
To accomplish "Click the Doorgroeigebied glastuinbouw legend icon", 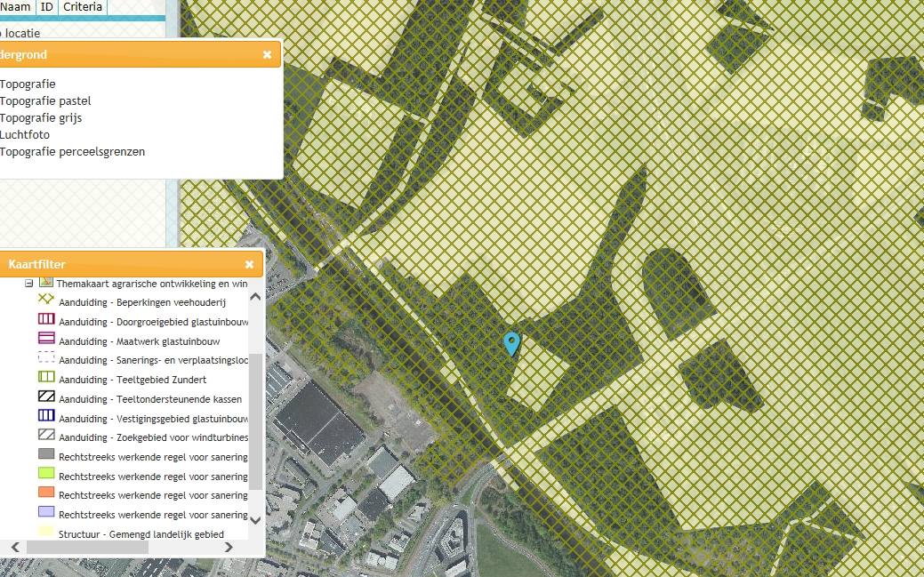I will click(46, 319).
